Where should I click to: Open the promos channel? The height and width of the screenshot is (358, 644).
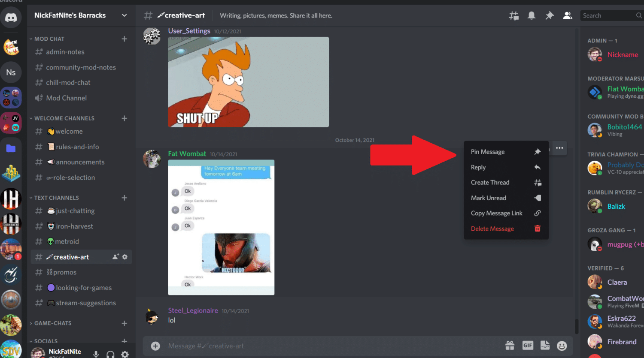pyautogui.click(x=81, y=272)
